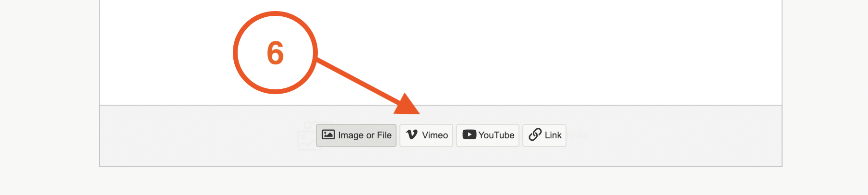
Task: Pick the "YouTube" text label
Action: coord(496,135)
